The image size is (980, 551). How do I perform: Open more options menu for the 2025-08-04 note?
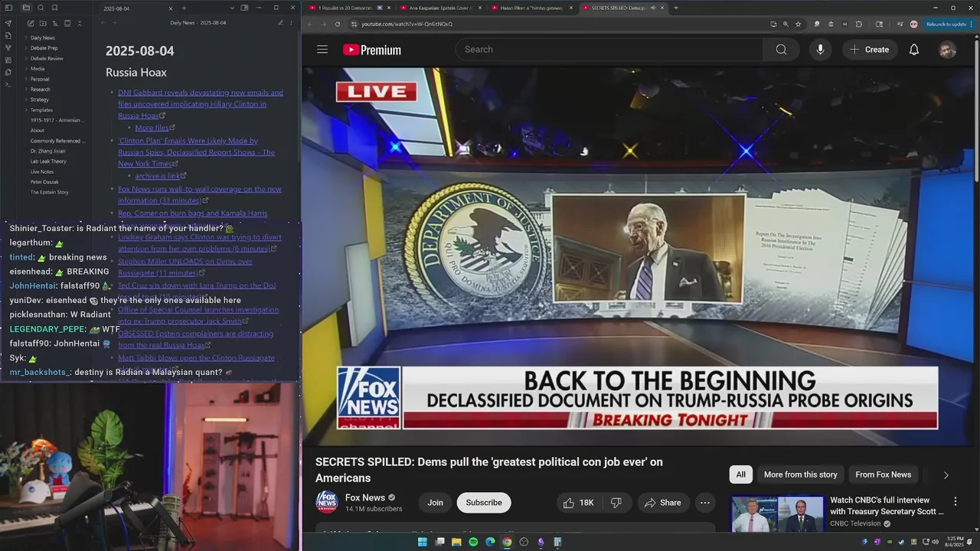coord(292,23)
